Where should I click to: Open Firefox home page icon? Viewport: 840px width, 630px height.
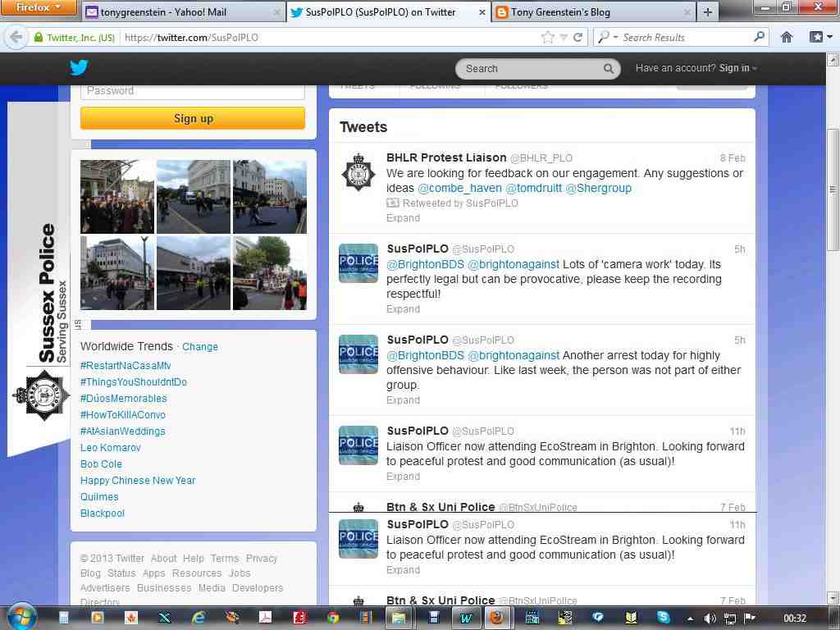pos(786,37)
